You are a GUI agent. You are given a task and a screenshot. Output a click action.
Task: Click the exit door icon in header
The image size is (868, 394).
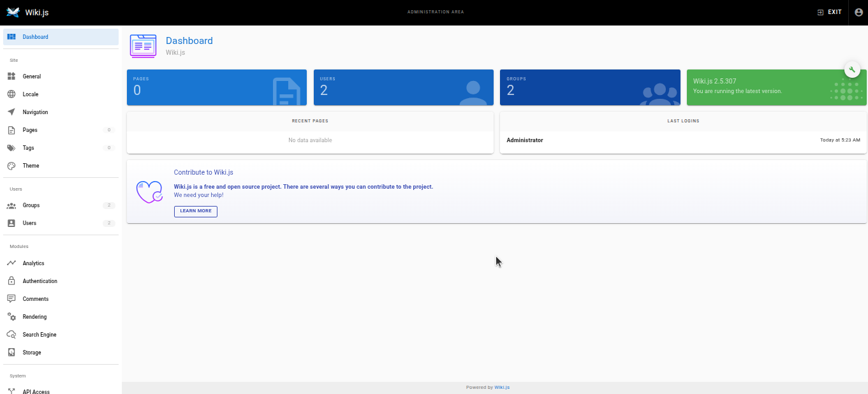820,12
